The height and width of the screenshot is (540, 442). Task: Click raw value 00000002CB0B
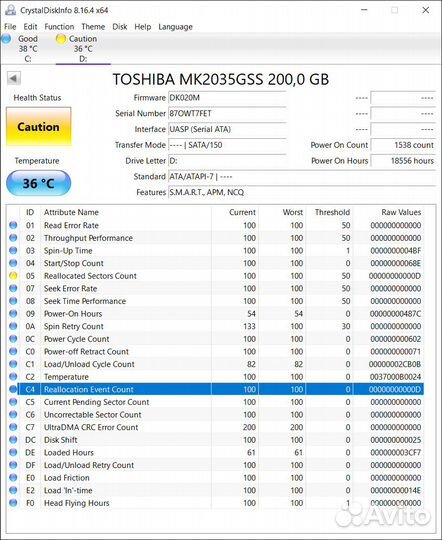395,364
